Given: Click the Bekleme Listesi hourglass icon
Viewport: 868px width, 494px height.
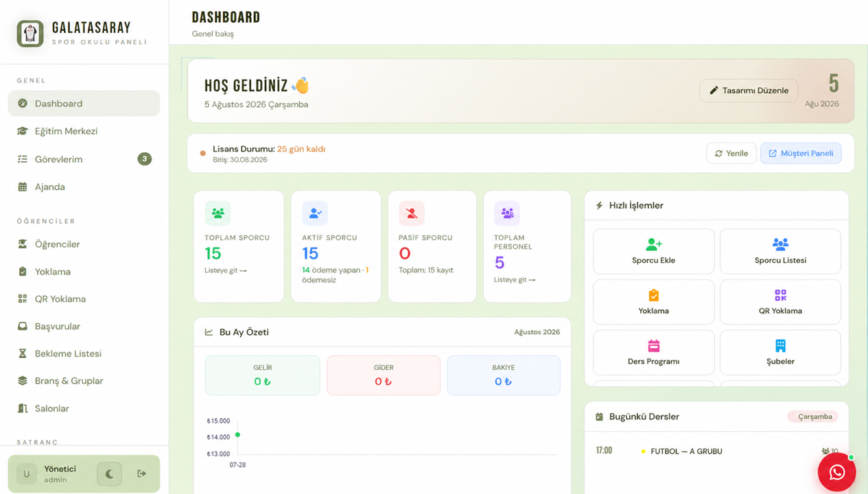Looking at the screenshot, I should point(22,353).
